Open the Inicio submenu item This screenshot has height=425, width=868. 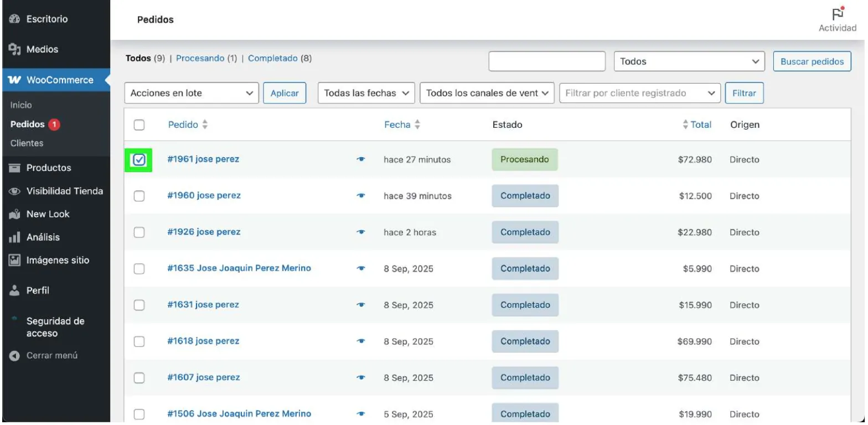tap(21, 105)
